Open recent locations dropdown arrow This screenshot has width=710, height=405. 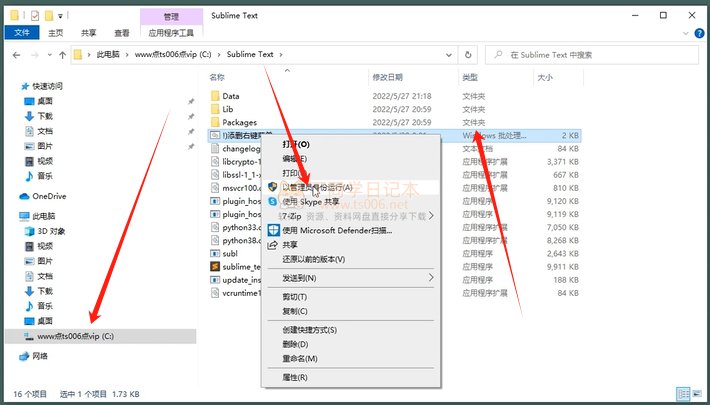click(x=49, y=55)
